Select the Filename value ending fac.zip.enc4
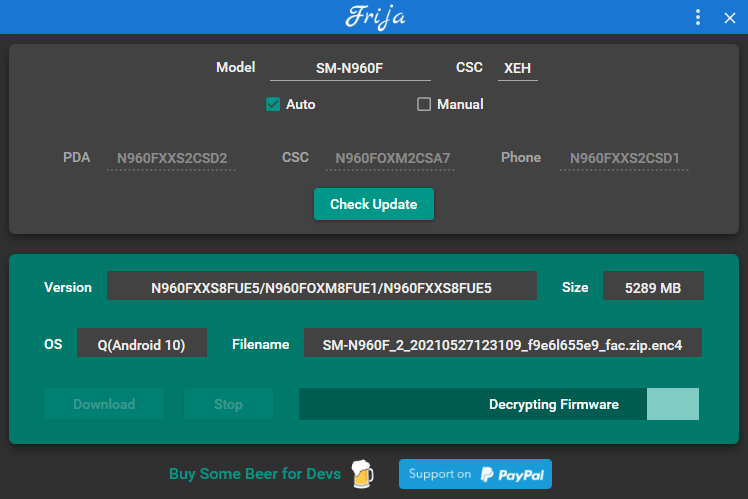The height and width of the screenshot is (499, 748). pyautogui.click(x=502, y=344)
